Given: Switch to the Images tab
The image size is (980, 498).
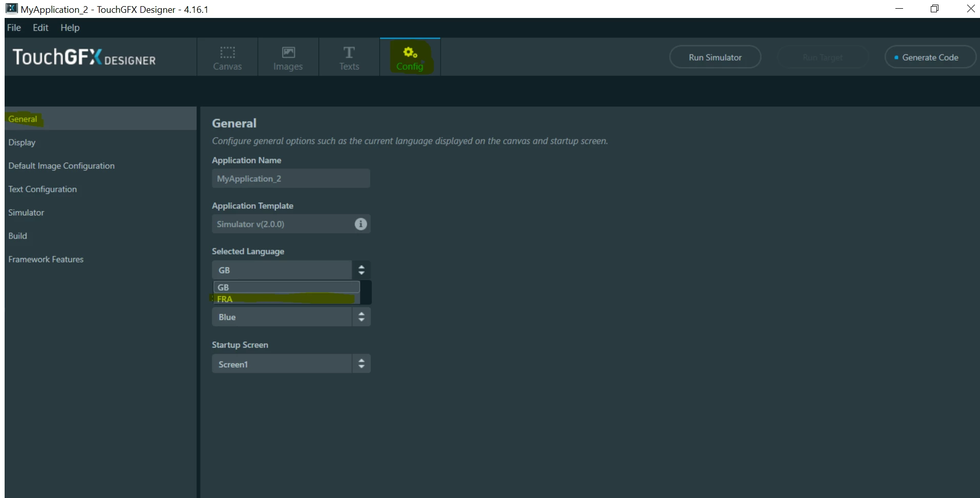Looking at the screenshot, I should [288, 57].
